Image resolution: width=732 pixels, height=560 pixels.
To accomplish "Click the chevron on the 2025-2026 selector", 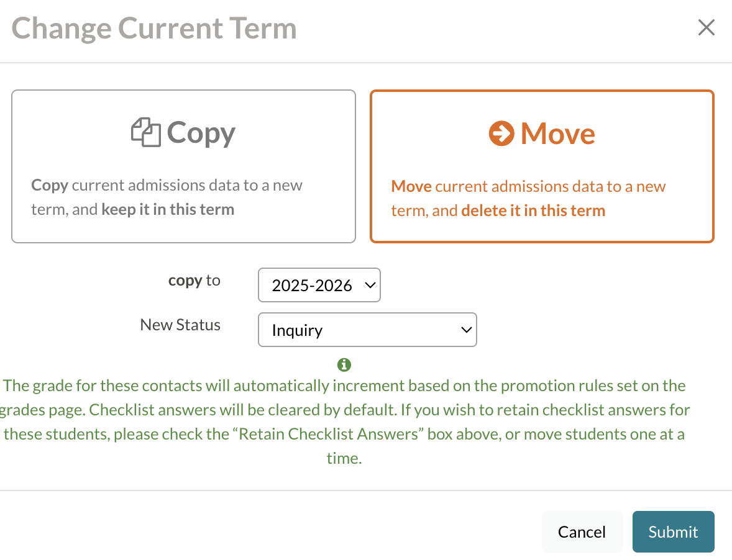I will [369, 286].
